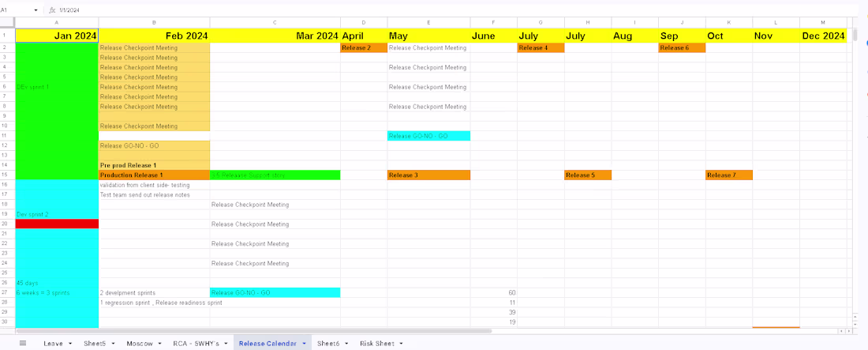Screen dimensions: 868x350
Task: Open the Sheet6 tab dropdown arrow
Action: [346, 344]
